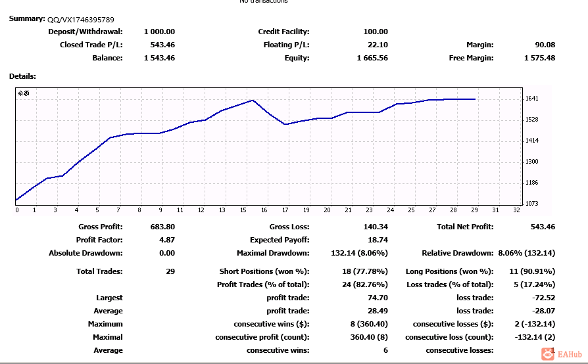The height and width of the screenshot is (364, 588).
Task: Click the Relative Drawdown label
Action: (x=458, y=253)
